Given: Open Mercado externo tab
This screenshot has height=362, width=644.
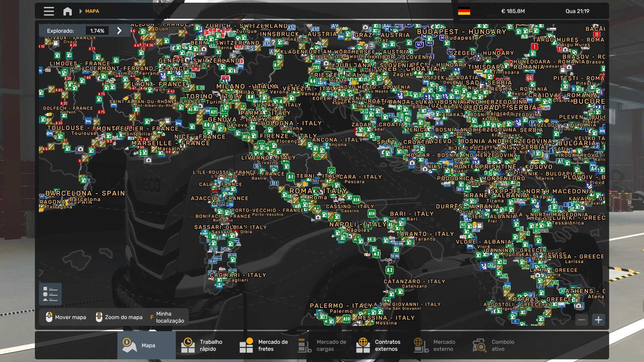Looking at the screenshot, I should tap(436, 345).
